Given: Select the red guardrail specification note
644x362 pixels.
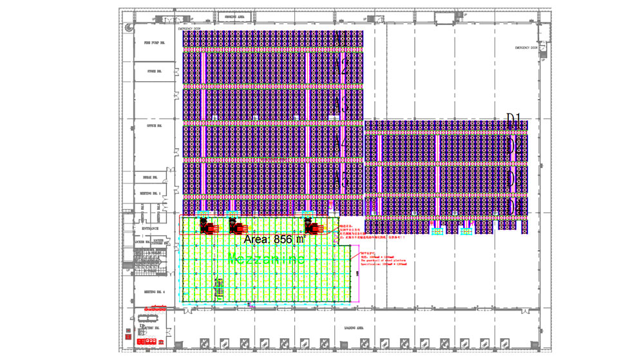Looking at the screenshot, I should point(383,259).
